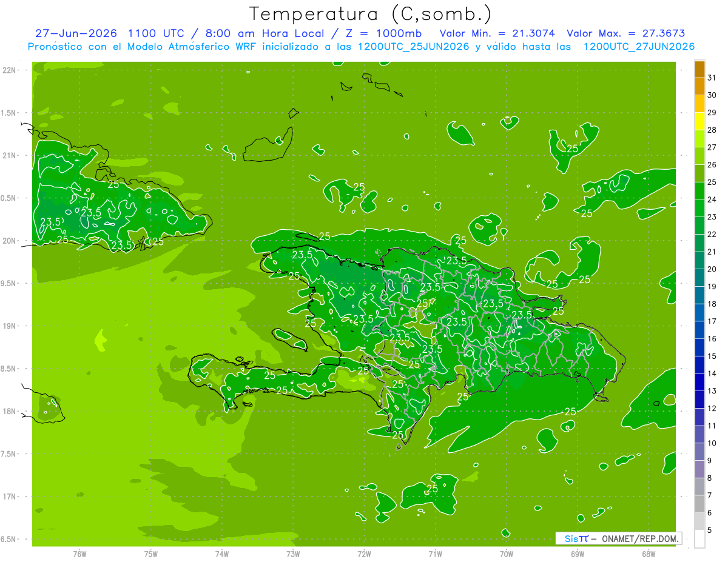Click the "68W" longitude axis label
The width and height of the screenshot is (728, 562).
pyautogui.click(x=648, y=554)
